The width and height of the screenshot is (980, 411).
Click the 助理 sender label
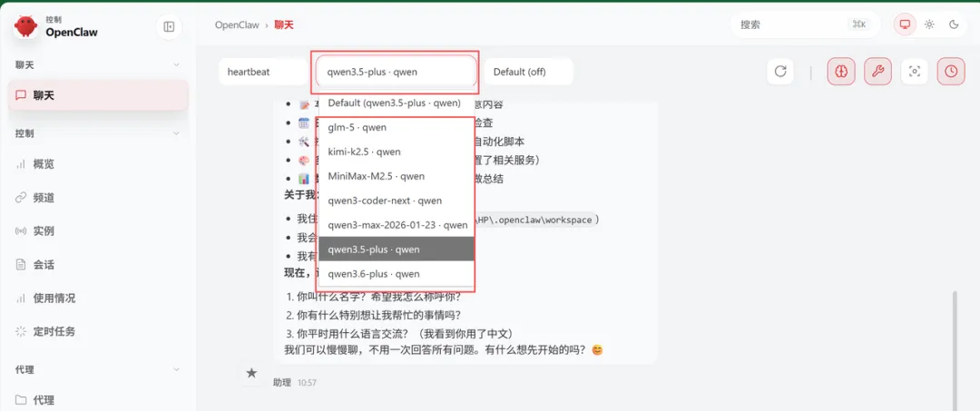282,382
